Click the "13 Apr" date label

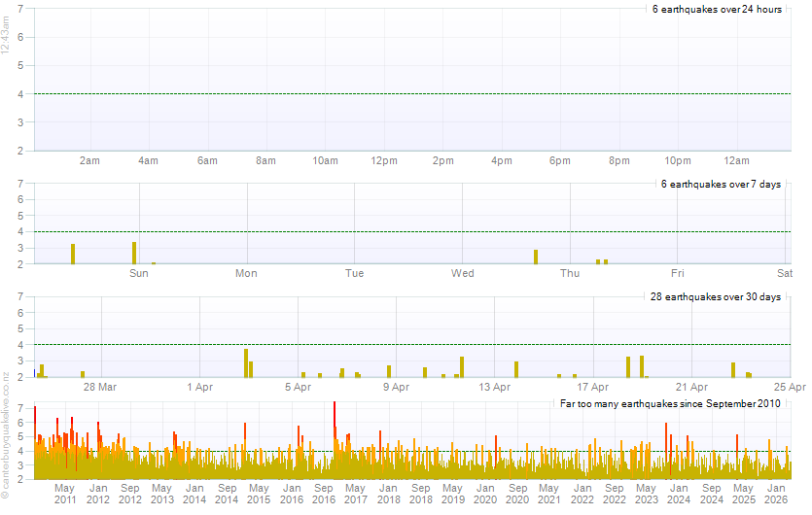pos(495,387)
